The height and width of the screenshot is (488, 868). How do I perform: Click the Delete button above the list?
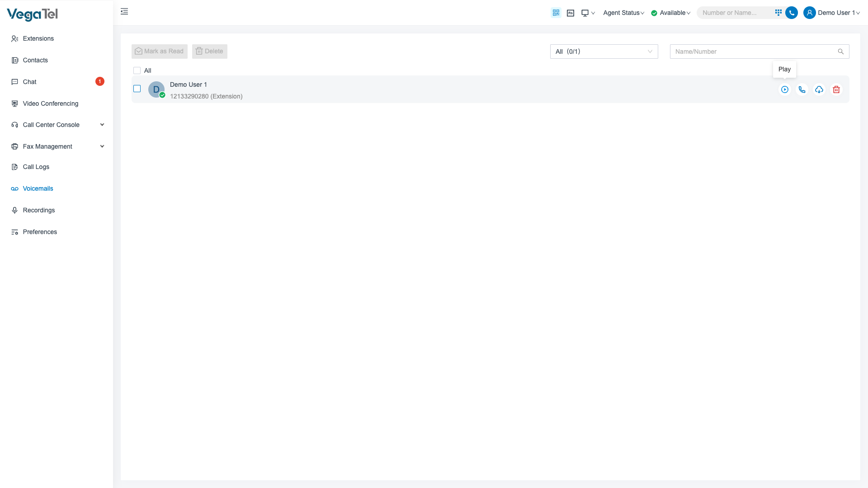pos(209,51)
